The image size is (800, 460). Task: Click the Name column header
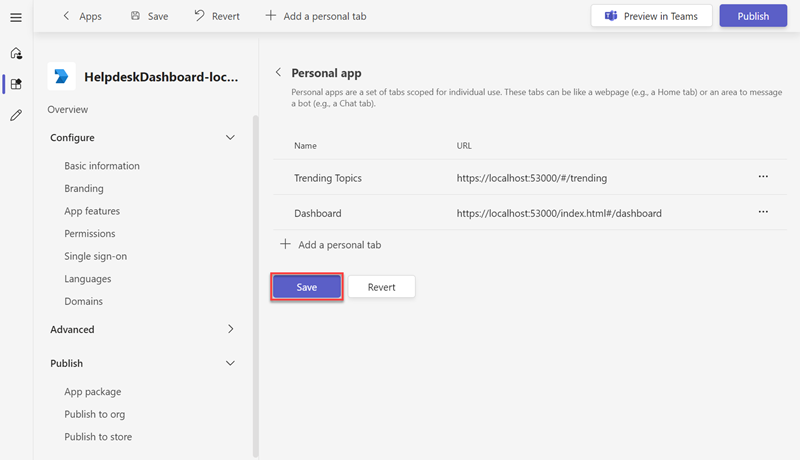click(x=305, y=146)
